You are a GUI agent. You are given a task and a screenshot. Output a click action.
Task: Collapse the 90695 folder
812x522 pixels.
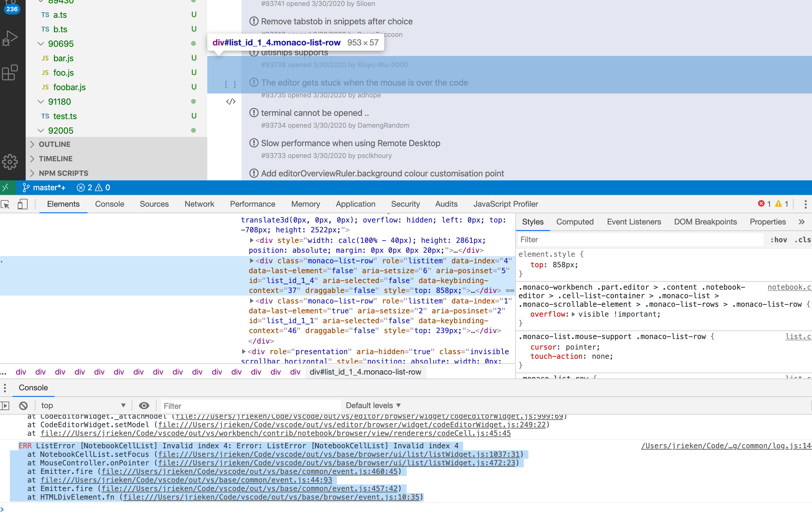pos(41,43)
